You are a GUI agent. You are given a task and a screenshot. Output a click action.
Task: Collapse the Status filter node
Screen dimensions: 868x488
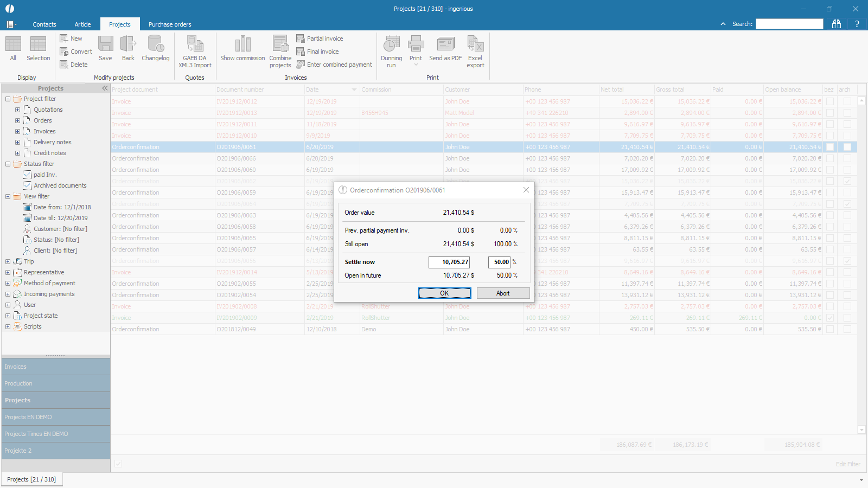(8, 164)
